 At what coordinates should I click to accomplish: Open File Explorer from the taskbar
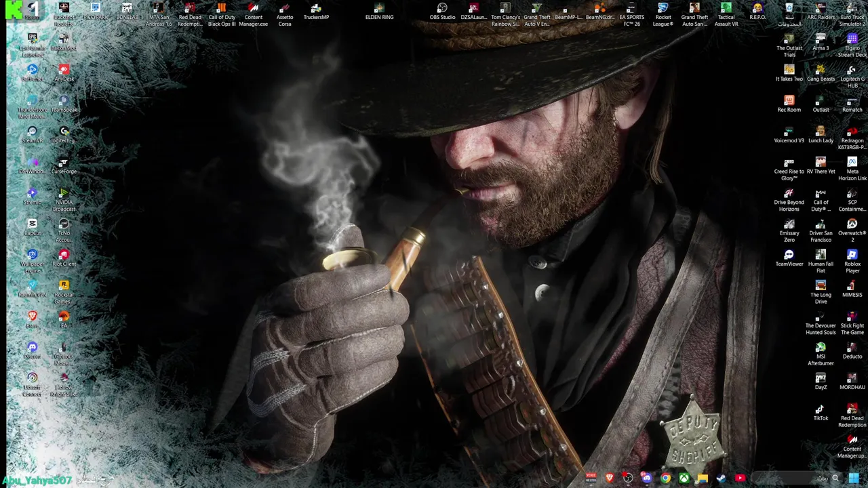[x=703, y=479]
